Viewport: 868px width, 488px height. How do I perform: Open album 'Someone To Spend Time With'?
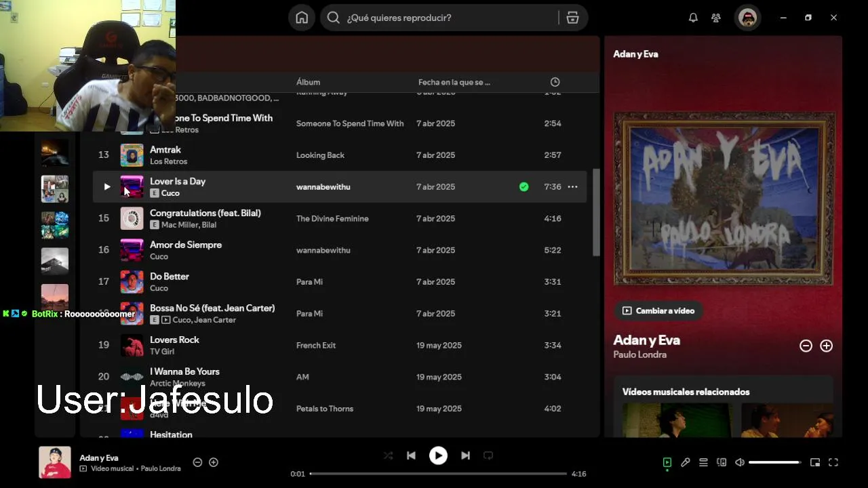coord(350,123)
